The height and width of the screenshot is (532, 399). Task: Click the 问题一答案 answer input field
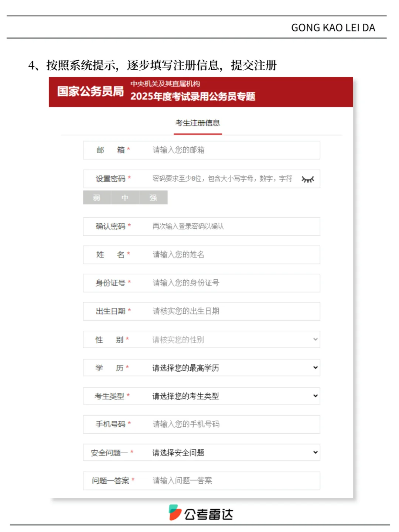pos(201,481)
